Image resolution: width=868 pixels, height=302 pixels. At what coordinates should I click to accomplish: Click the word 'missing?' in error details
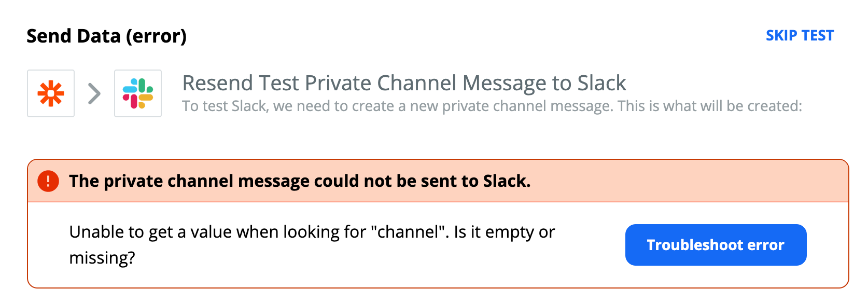(x=102, y=258)
